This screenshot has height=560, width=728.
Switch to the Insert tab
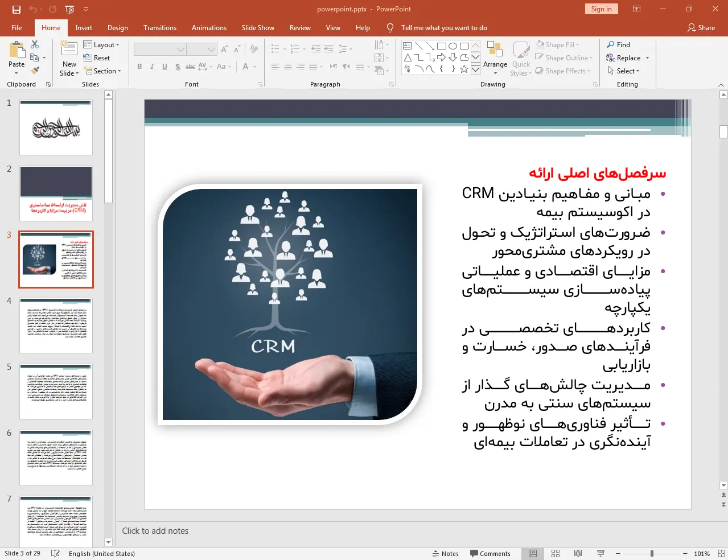[x=84, y=27]
